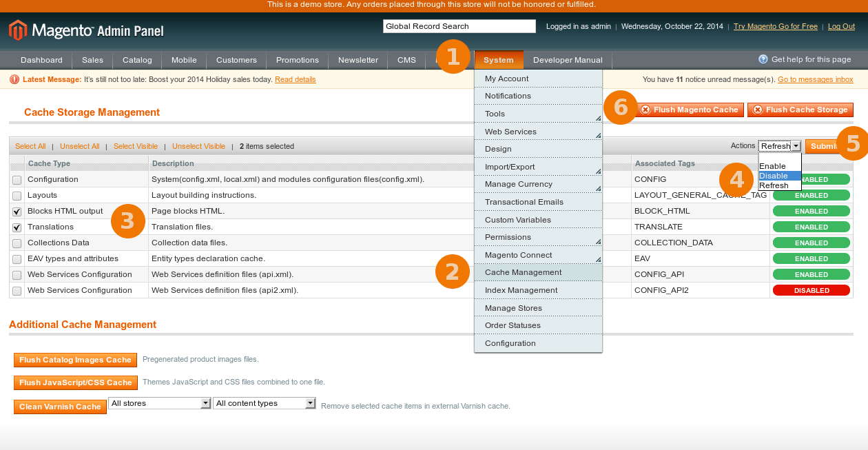
Task: Select My Account menu entry
Action: click(x=538, y=79)
